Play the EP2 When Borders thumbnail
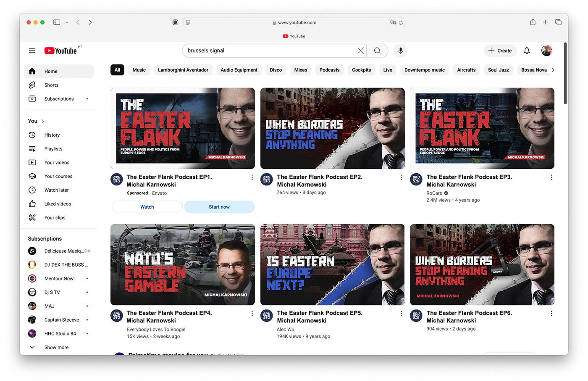 [x=332, y=128]
